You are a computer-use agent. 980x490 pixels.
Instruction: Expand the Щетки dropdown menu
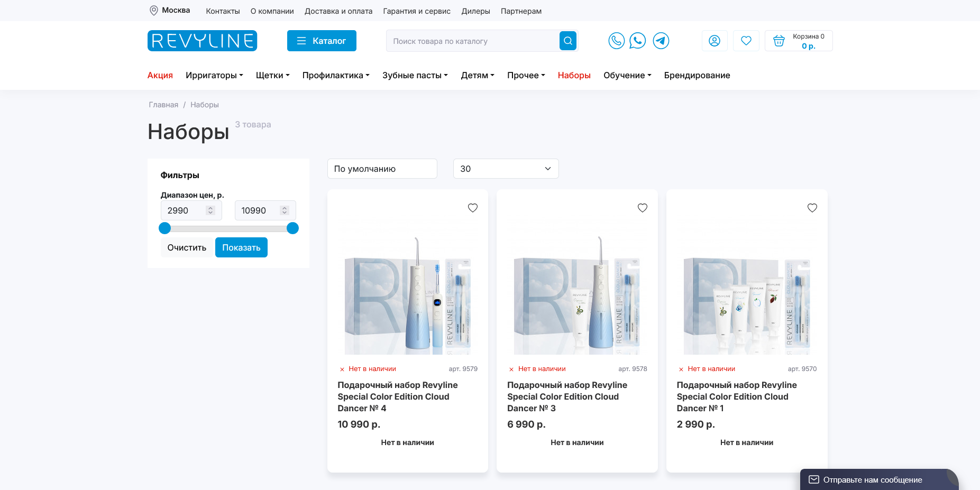pos(273,75)
